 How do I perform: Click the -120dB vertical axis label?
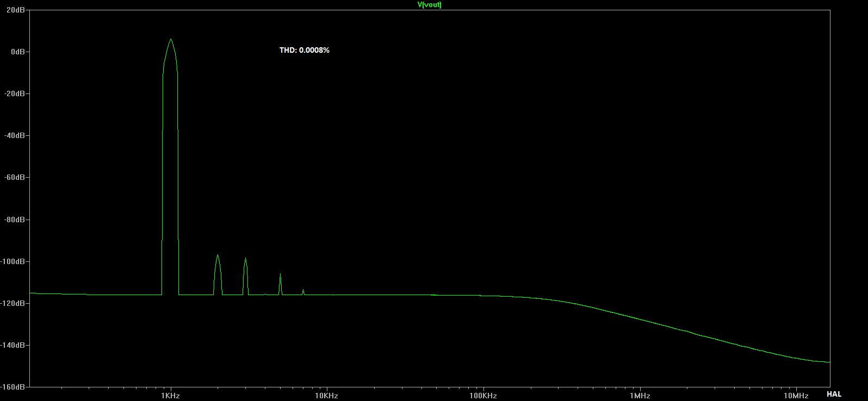pyautogui.click(x=13, y=303)
